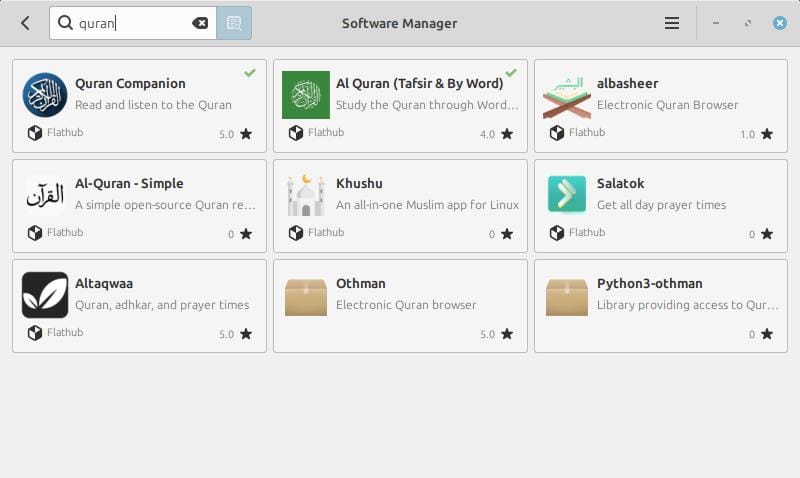Click Flathub icon on albasheer card
The image size is (800, 478).
pos(557,133)
